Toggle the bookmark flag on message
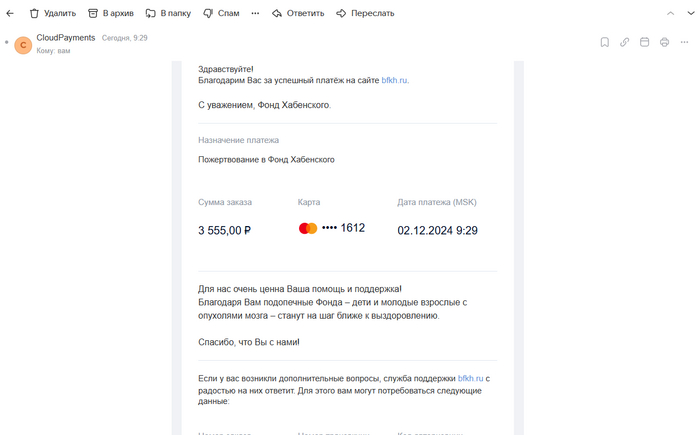The image size is (700, 435). coord(605,43)
